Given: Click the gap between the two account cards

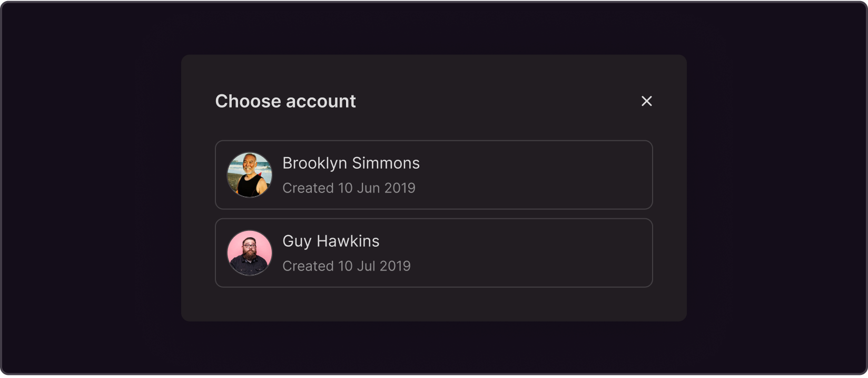Looking at the screenshot, I should coord(434,214).
